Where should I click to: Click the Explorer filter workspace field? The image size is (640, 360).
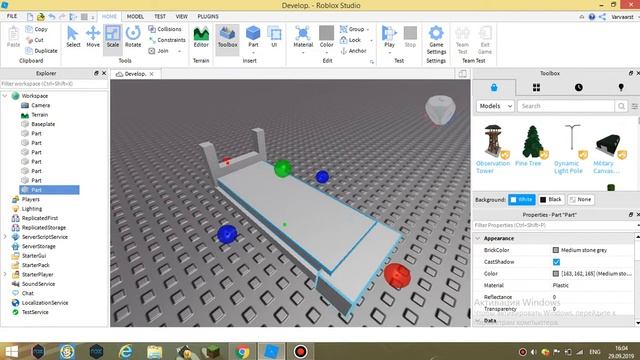[x=54, y=84]
